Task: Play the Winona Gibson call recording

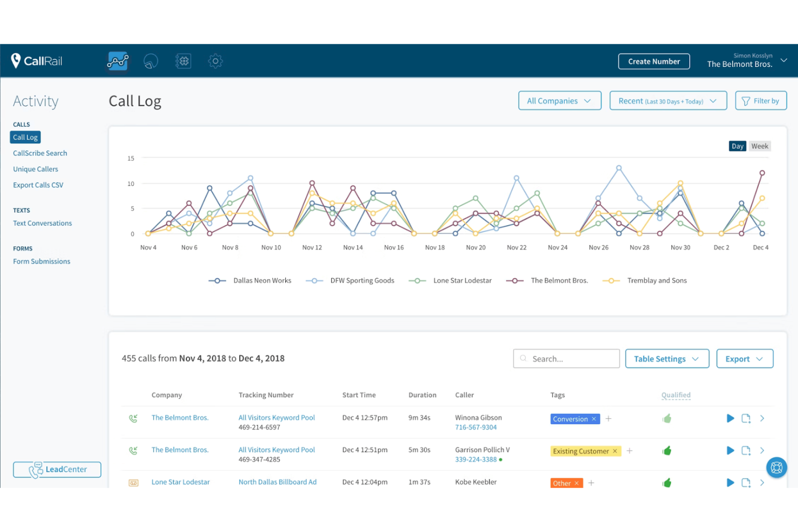Action: pos(730,418)
